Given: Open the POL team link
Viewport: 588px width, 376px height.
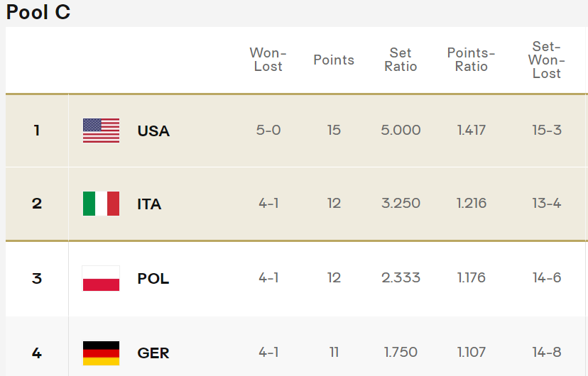Looking at the screenshot, I should [153, 279].
